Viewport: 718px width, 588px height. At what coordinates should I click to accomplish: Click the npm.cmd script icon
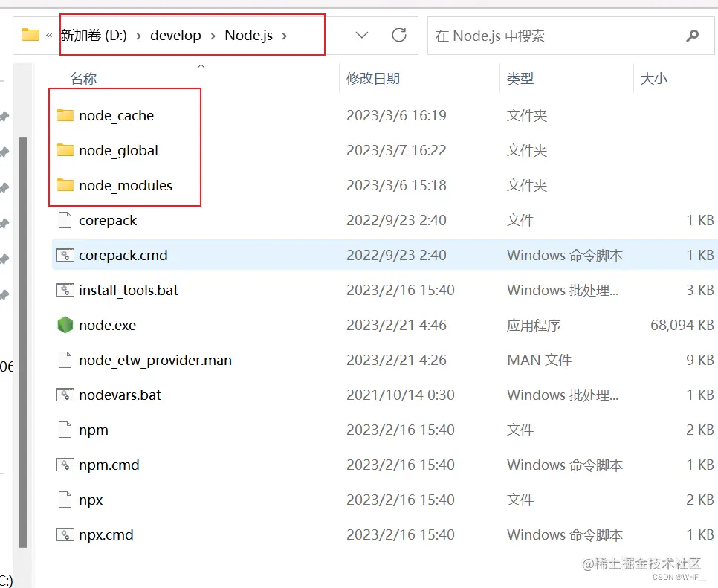point(65,465)
